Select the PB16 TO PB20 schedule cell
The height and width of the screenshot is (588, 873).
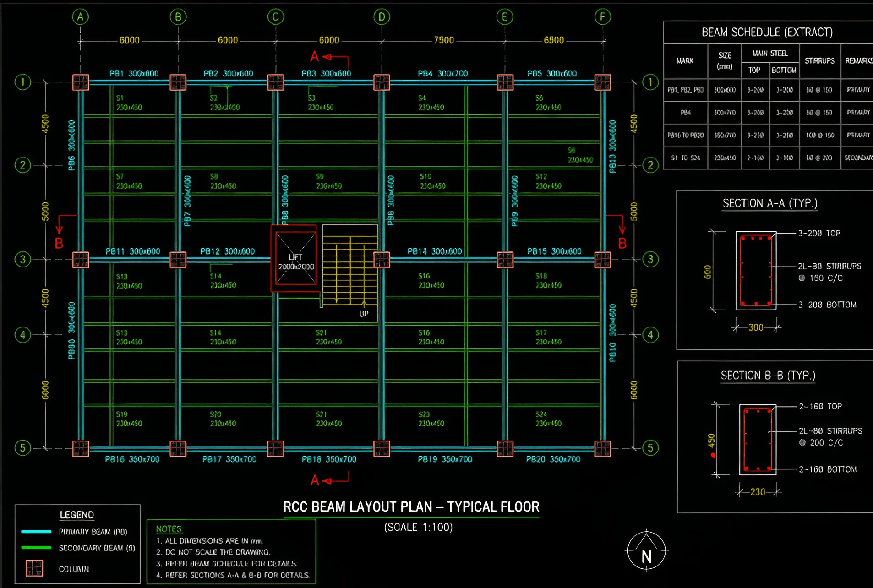(686, 135)
